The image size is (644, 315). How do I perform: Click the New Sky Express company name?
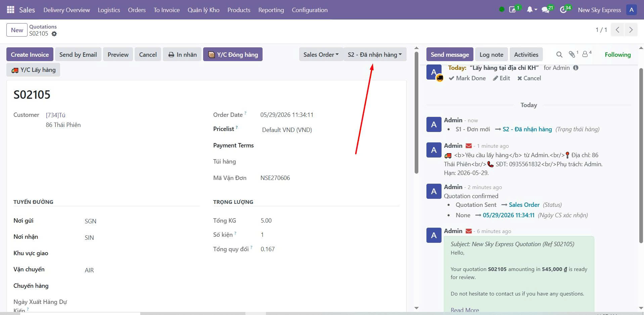tap(599, 10)
